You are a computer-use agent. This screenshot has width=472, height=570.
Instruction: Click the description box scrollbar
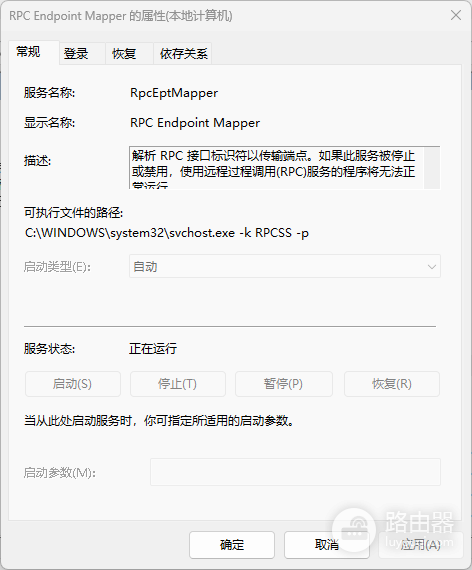(x=432, y=168)
